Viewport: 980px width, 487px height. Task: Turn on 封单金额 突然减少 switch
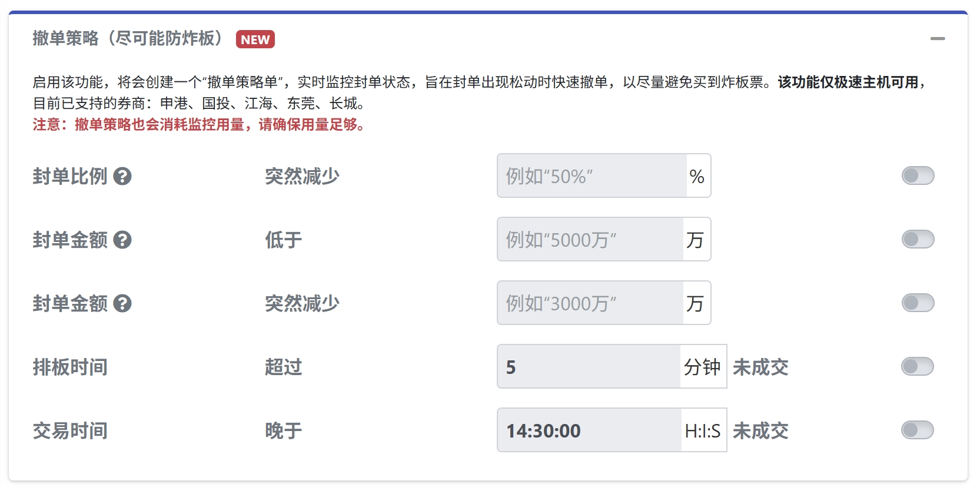[918, 303]
